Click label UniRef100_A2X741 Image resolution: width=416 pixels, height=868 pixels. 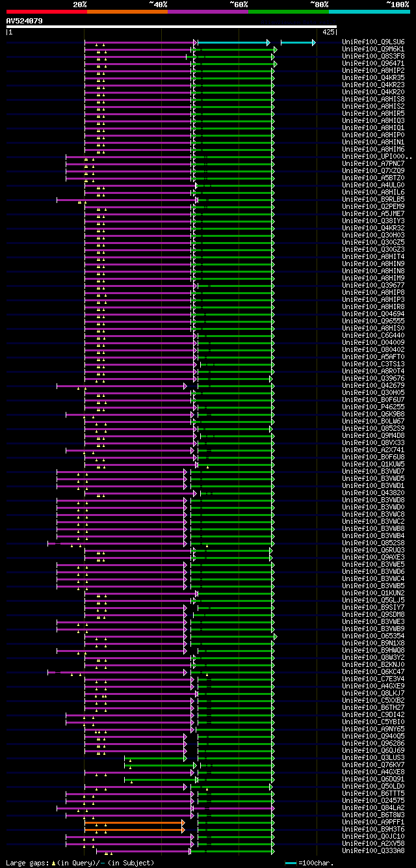[373, 450]
